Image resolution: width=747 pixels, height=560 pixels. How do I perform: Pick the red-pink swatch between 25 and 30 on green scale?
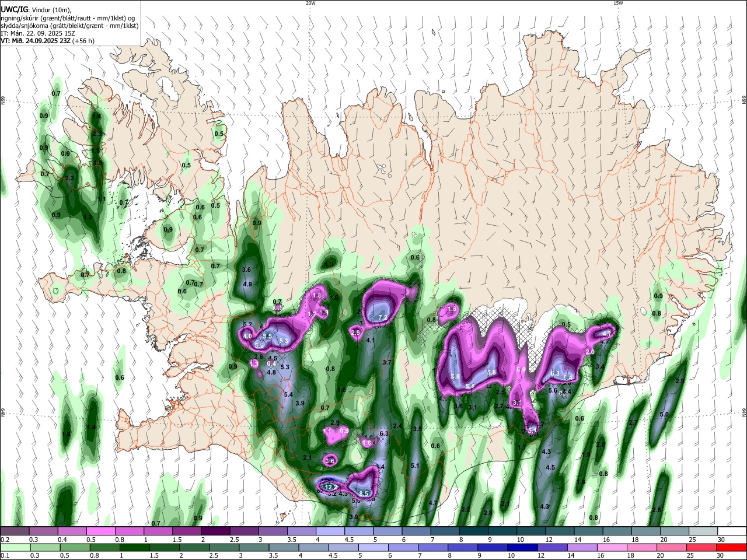coord(702,547)
